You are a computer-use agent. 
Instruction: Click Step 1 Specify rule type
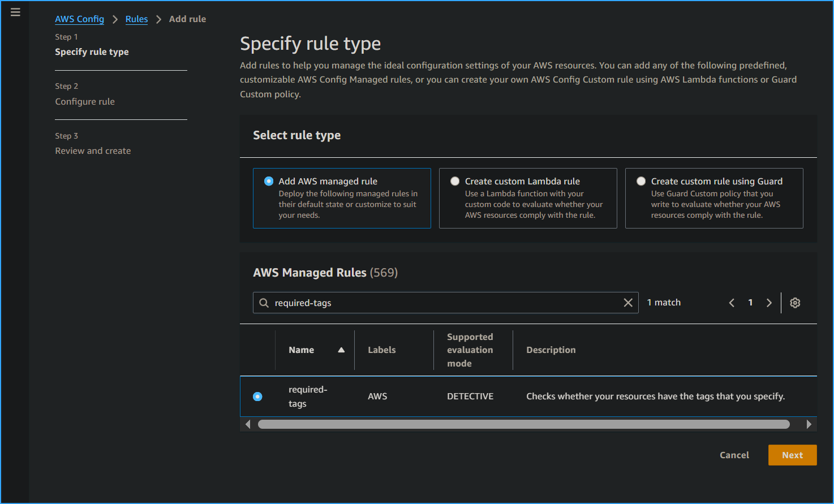(x=92, y=51)
